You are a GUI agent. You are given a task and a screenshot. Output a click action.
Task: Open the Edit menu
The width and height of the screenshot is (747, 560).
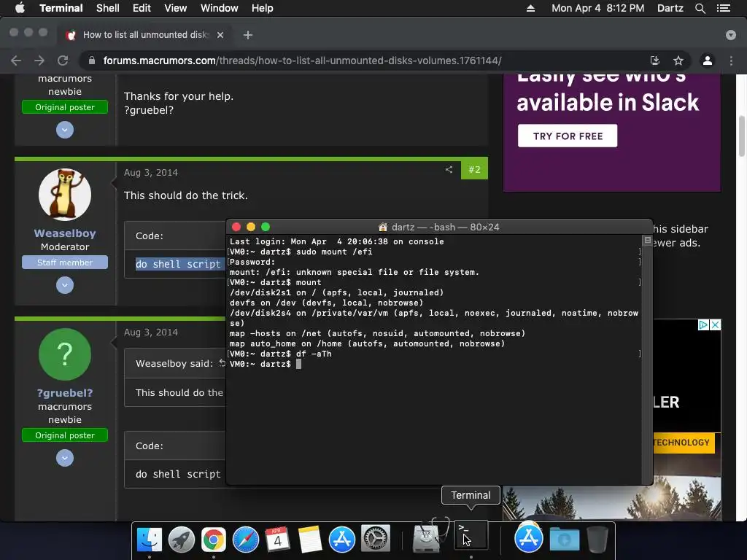point(142,8)
